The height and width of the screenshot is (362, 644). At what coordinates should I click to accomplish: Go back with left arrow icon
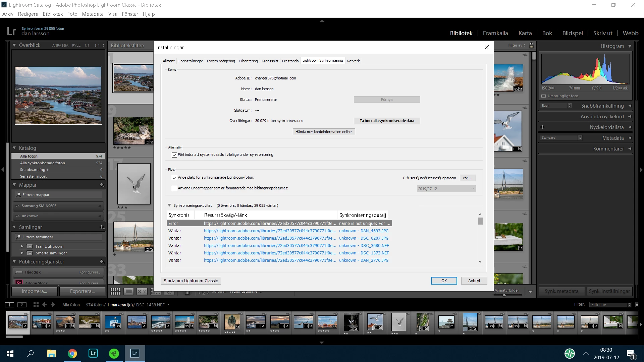pyautogui.click(x=45, y=305)
